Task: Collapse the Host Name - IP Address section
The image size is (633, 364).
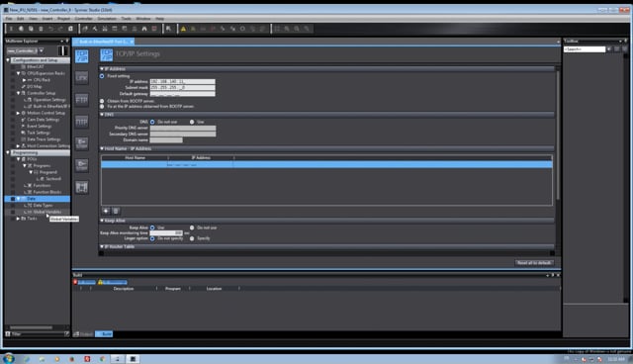Action: click(102, 148)
